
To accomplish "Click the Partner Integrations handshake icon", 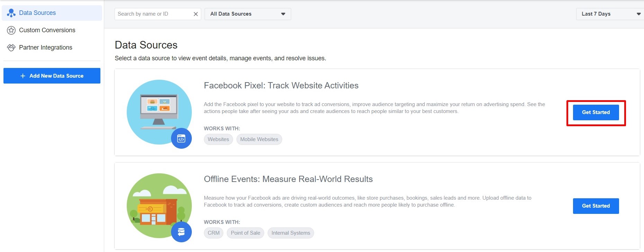I will point(11,47).
